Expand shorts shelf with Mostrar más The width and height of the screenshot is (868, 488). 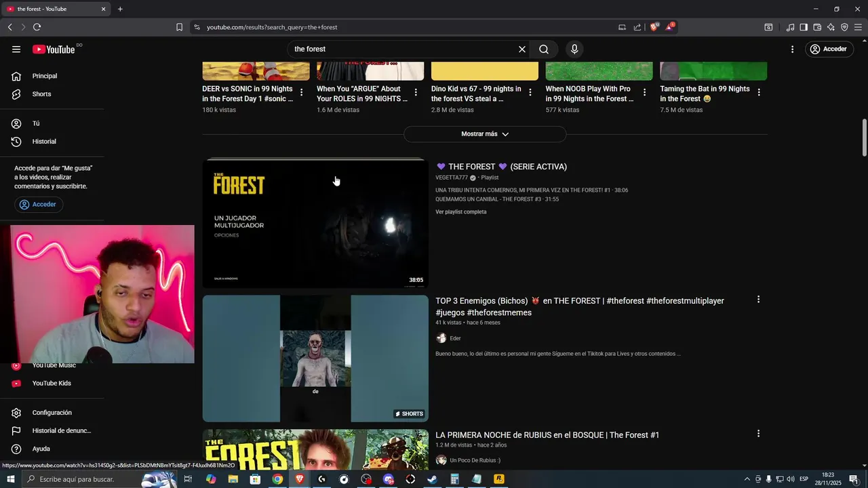click(485, 134)
